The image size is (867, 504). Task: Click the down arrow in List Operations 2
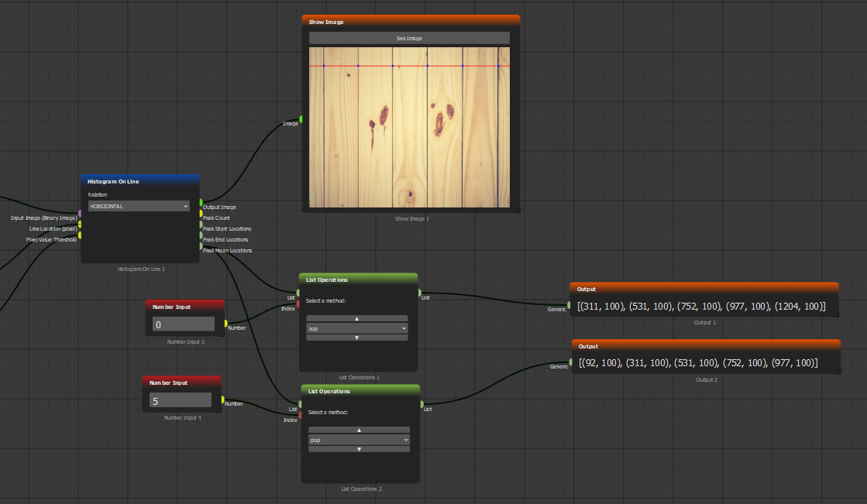point(359,449)
